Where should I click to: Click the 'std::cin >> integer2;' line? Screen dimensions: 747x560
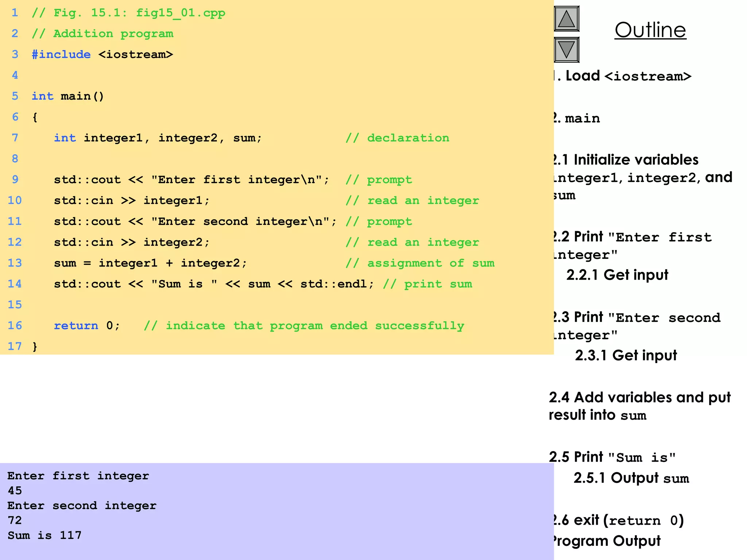click(132, 242)
